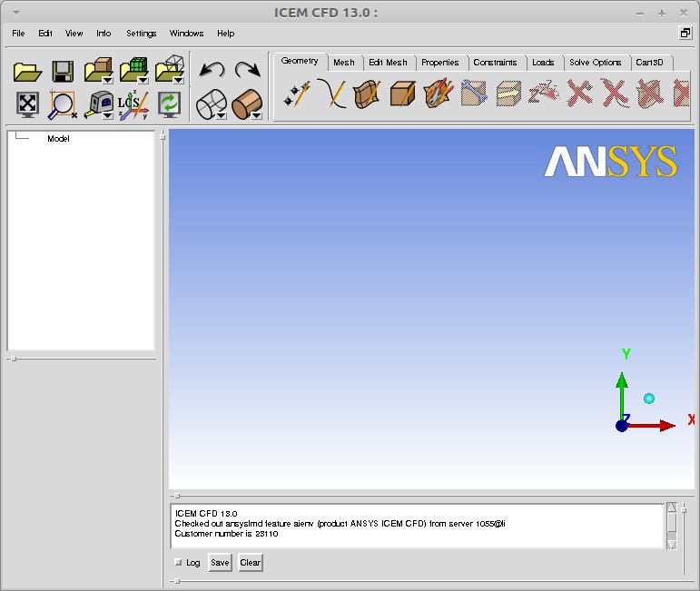Viewport: 700px width, 591px height.
Task: Expand Open Blocking dropdown arrow
Action: tap(179, 81)
